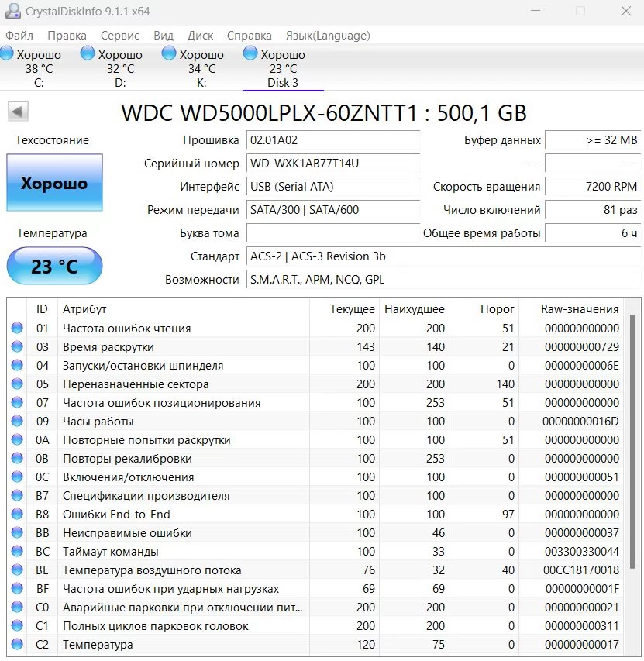Image resolution: width=644 pixels, height=661 pixels.
Task: Click the Наихудшее column header
Action: pyautogui.click(x=414, y=309)
